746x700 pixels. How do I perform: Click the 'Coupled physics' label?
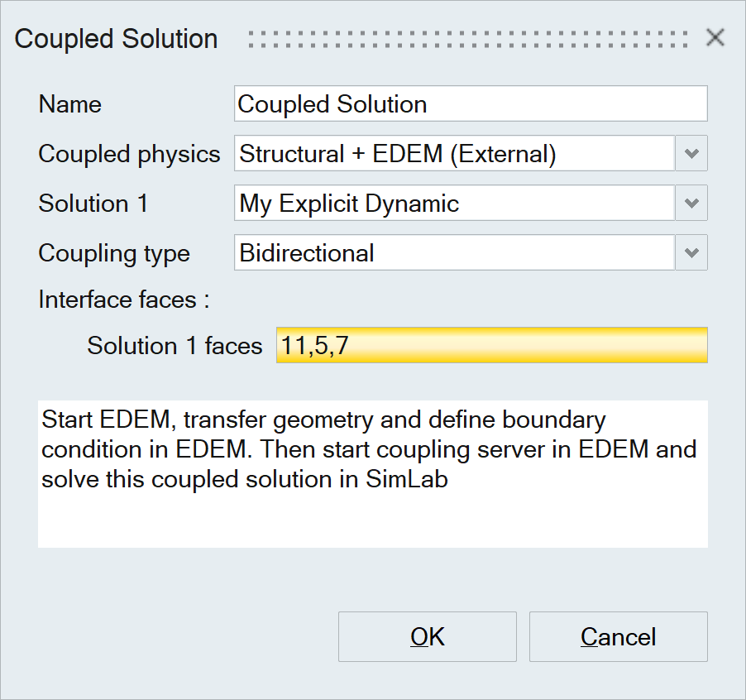tap(129, 154)
